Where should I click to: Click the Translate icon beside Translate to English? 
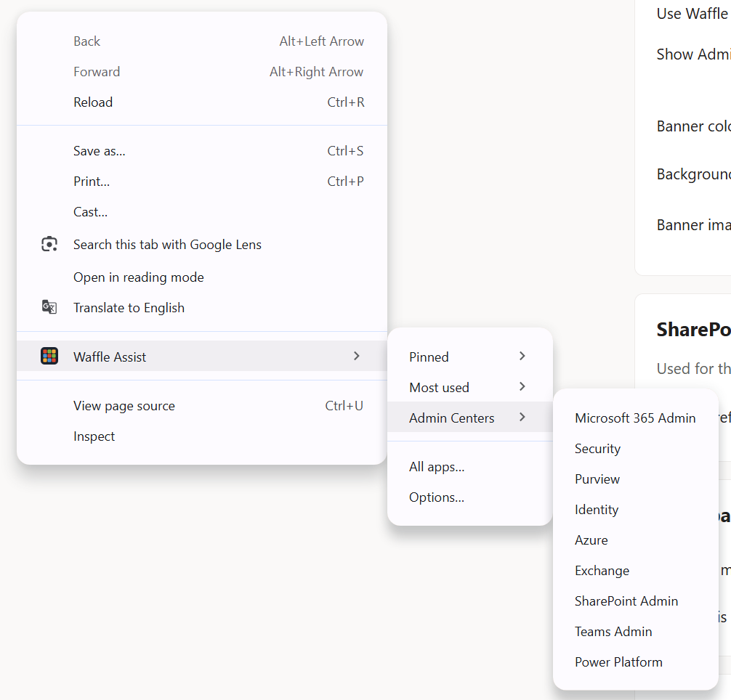click(x=49, y=307)
